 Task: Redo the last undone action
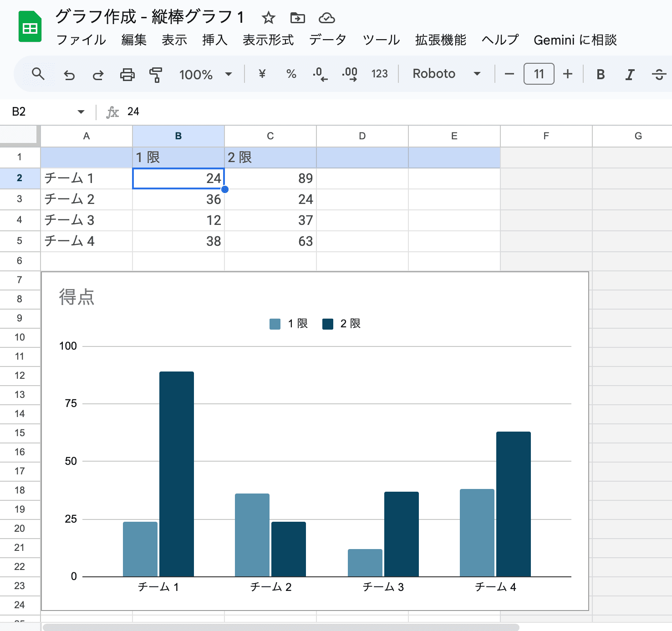98,74
